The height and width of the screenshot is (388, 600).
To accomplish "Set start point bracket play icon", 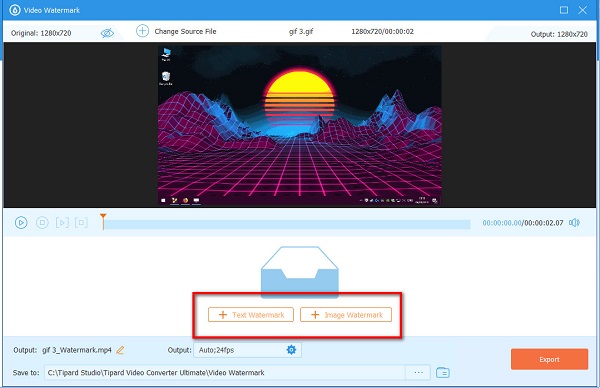I will click(62, 222).
